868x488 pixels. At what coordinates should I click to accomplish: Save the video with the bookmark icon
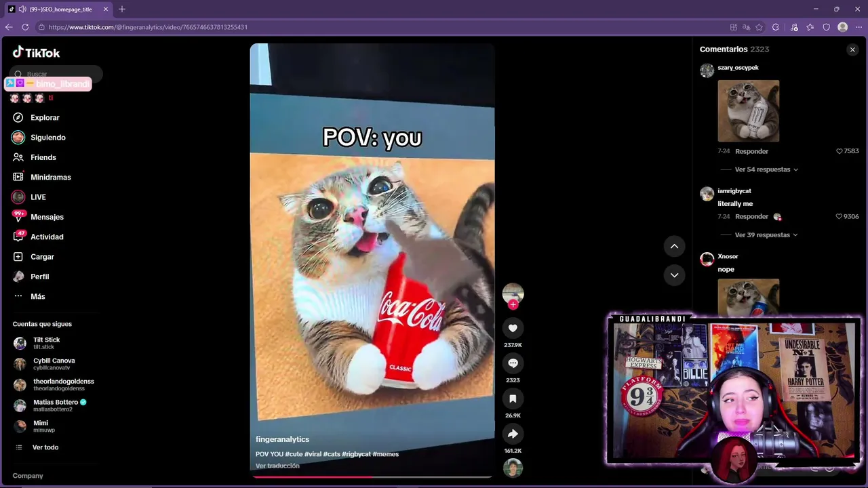(513, 399)
